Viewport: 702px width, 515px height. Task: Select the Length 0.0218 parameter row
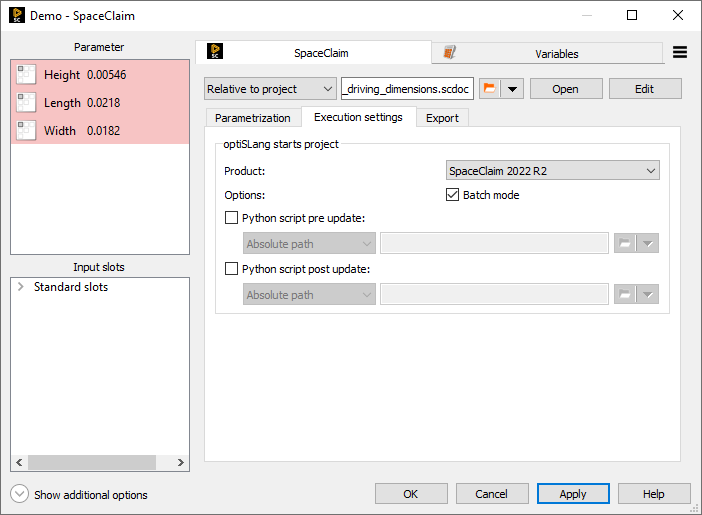(x=100, y=103)
